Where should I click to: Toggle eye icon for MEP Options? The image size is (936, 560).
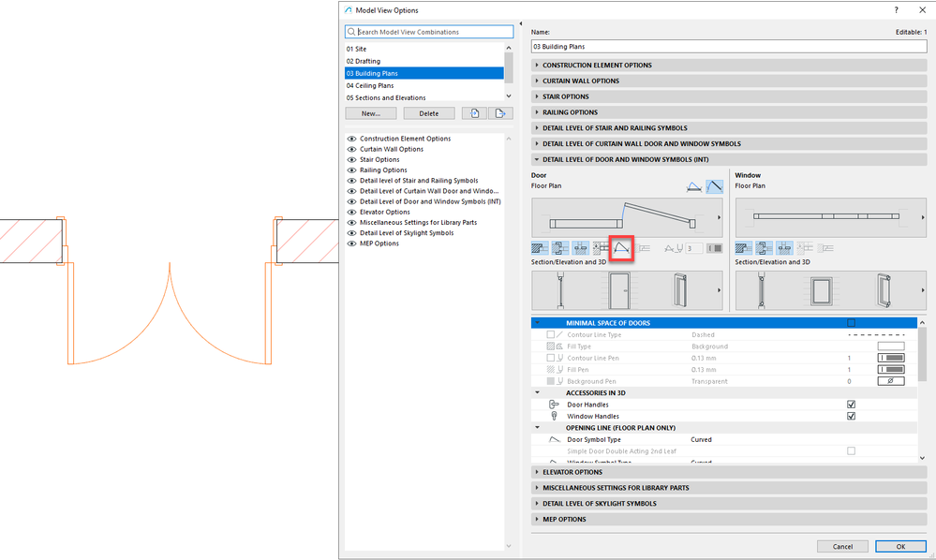click(351, 243)
